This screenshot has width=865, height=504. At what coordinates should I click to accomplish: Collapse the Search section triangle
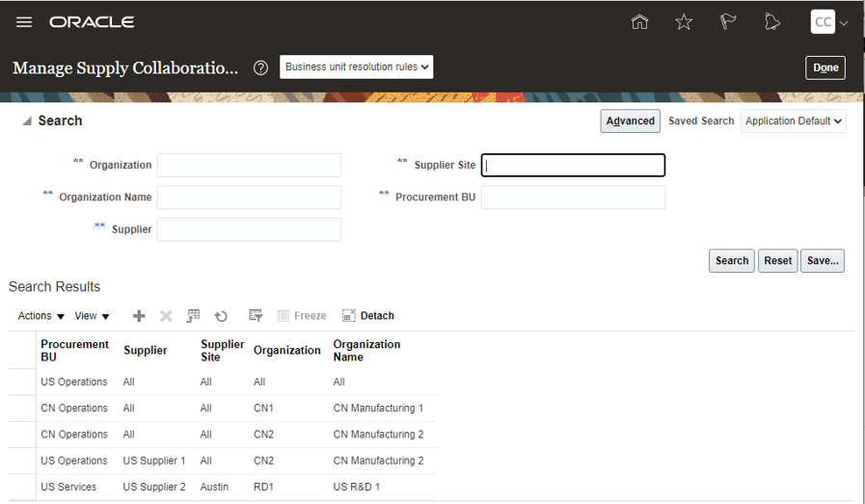pyautogui.click(x=26, y=121)
